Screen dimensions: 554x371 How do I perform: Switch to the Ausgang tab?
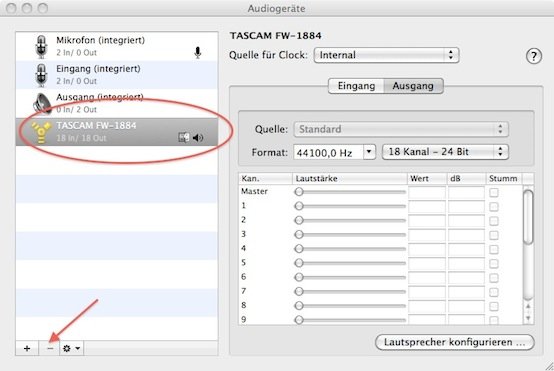click(413, 86)
